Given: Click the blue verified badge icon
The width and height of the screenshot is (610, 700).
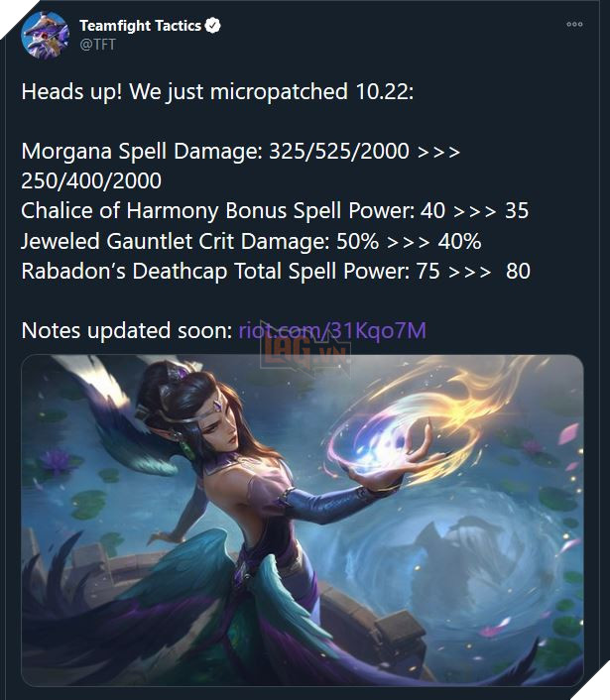Looking at the screenshot, I should click(x=212, y=26).
